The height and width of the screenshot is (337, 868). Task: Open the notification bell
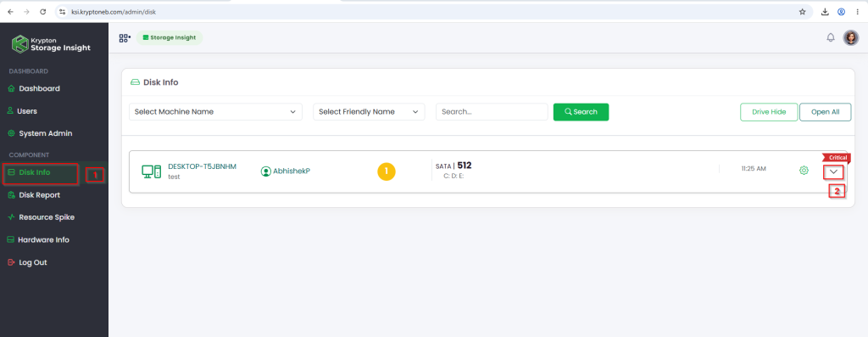[831, 37]
